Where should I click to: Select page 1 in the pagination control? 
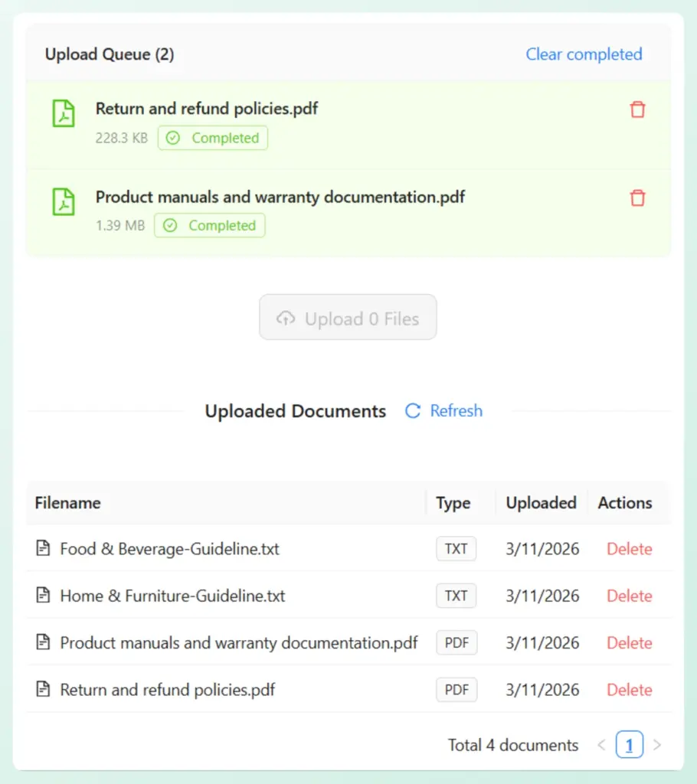point(629,743)
